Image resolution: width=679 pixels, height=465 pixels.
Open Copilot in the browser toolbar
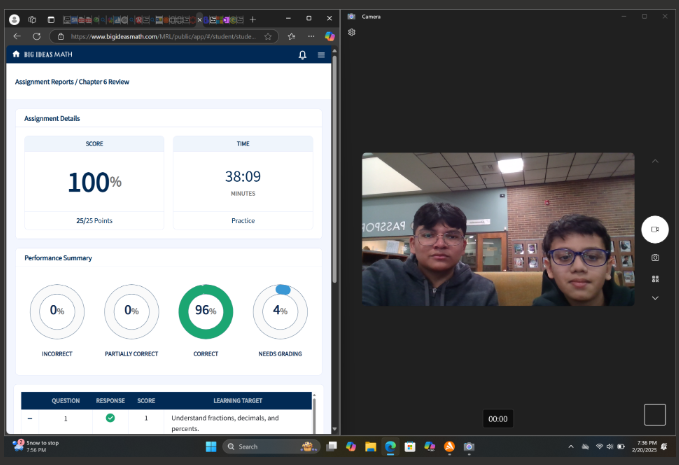point(330,36)
